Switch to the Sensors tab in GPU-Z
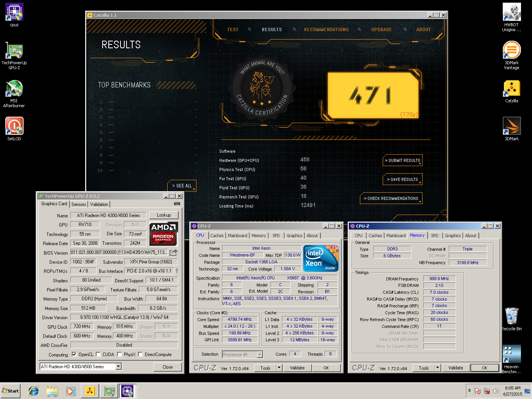Image resolution: width=532 pixels, height=399 pixels. click(x=79, y=204)
